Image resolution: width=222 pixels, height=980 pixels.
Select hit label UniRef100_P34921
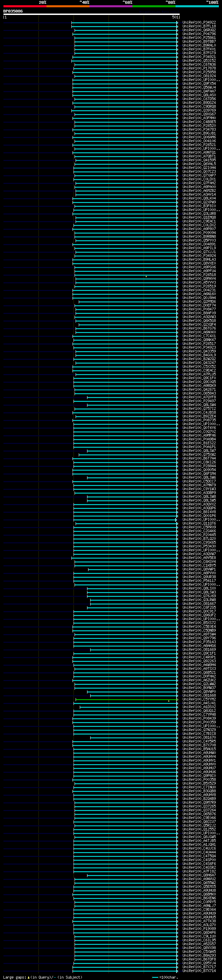(x=199, y=57)
